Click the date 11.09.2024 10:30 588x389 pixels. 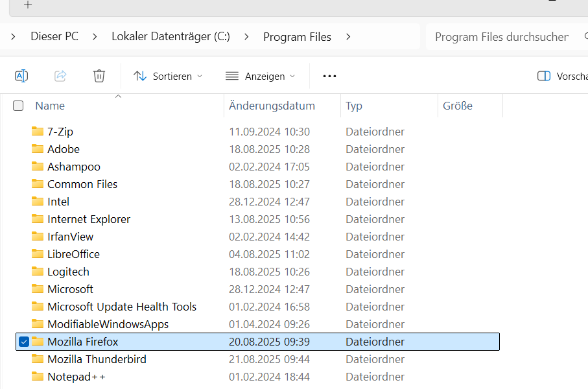point(269,132)
